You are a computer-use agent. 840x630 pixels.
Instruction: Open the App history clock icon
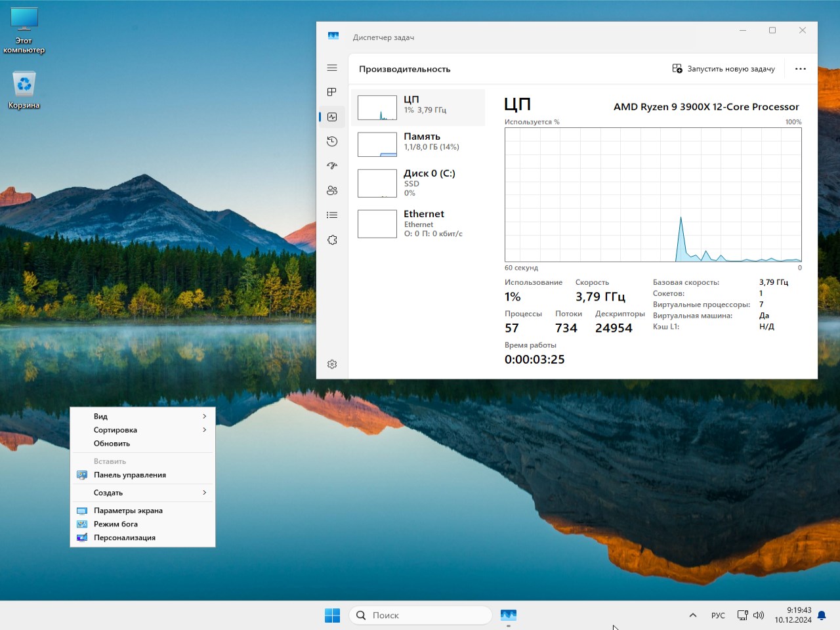pos(332,141)
